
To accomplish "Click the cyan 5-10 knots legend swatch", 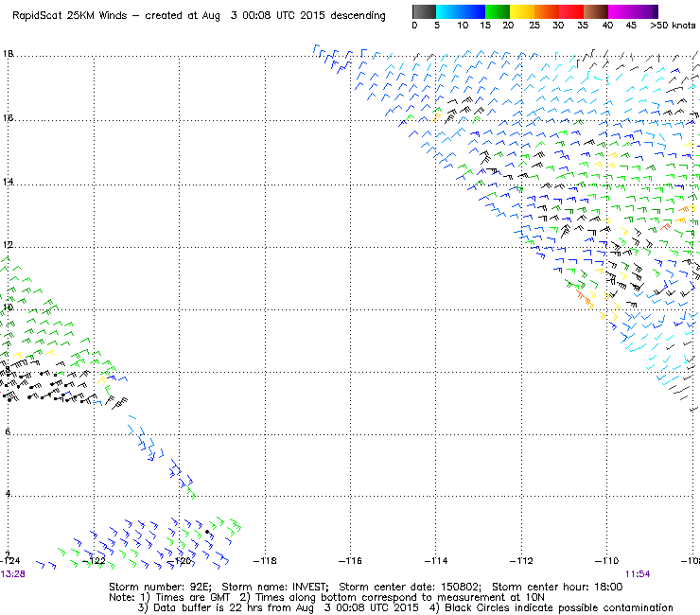I will click(448, 11).
